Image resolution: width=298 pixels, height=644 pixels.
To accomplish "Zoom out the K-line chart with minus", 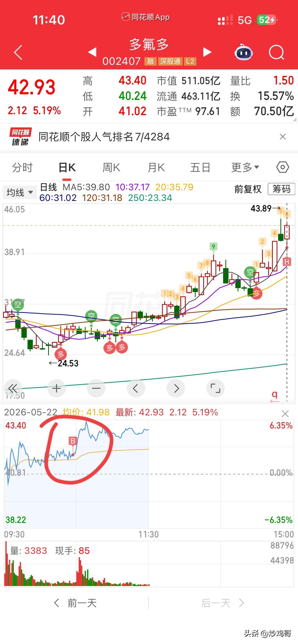I will [96, 388].
